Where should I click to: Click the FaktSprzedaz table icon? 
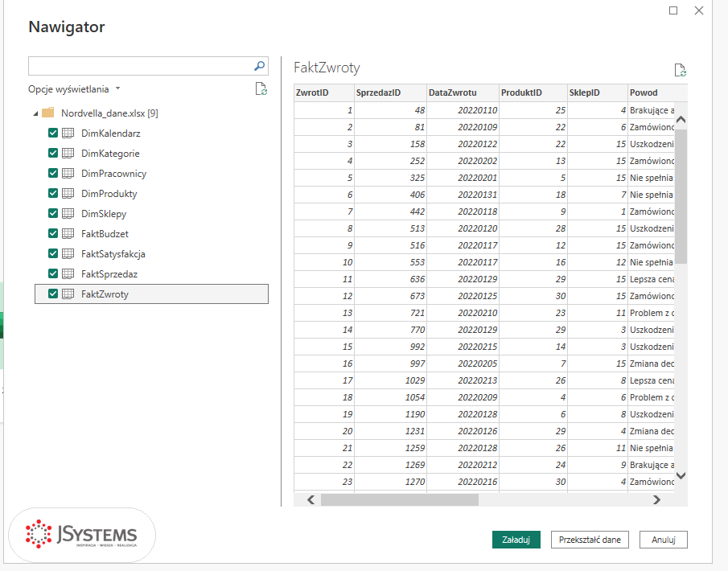point(68,274)
